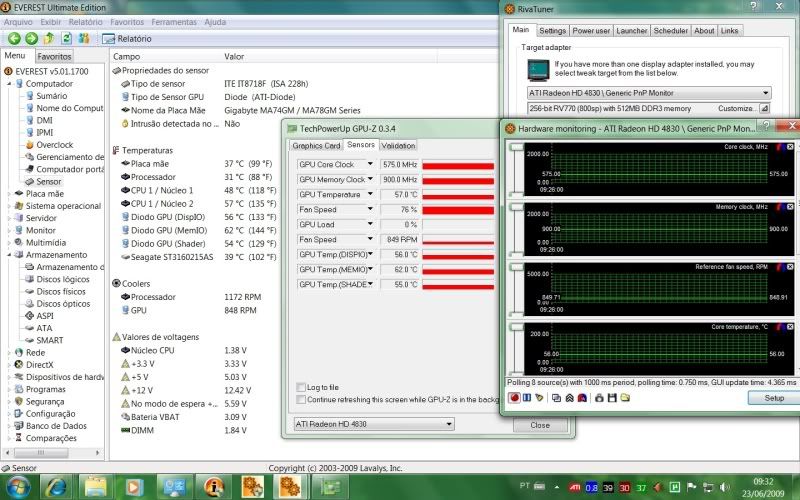This screenshot has height=500, width=800.
Task: Click the Relatório toolbar button in EVEREST
Action: point(127,38)
